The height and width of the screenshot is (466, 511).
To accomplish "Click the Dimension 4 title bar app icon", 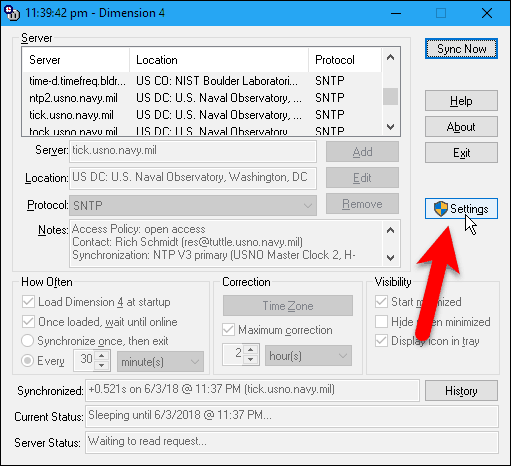I will (12, 13).
